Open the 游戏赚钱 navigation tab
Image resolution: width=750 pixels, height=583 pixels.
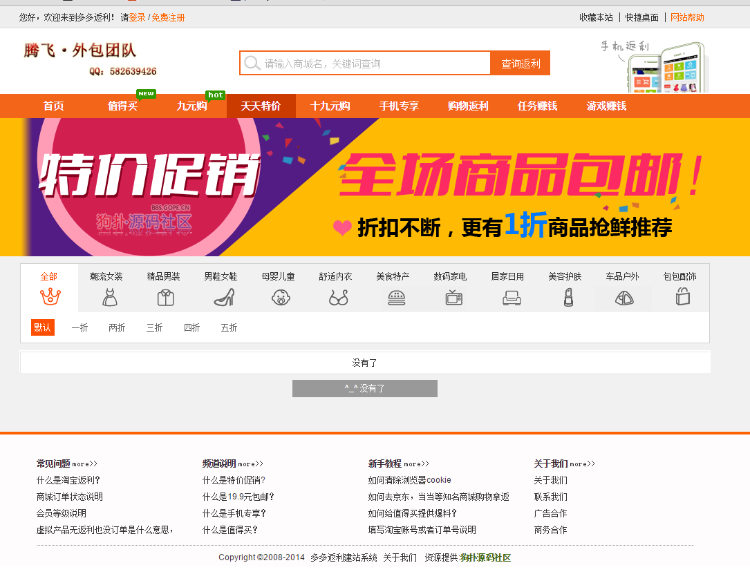pyautogui.click(x=607, y=106)
